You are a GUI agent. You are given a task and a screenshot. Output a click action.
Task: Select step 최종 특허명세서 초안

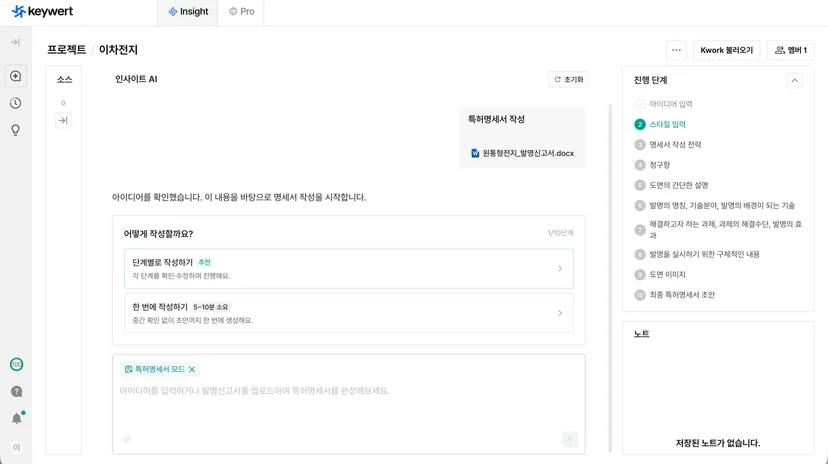tap(675, 295)
